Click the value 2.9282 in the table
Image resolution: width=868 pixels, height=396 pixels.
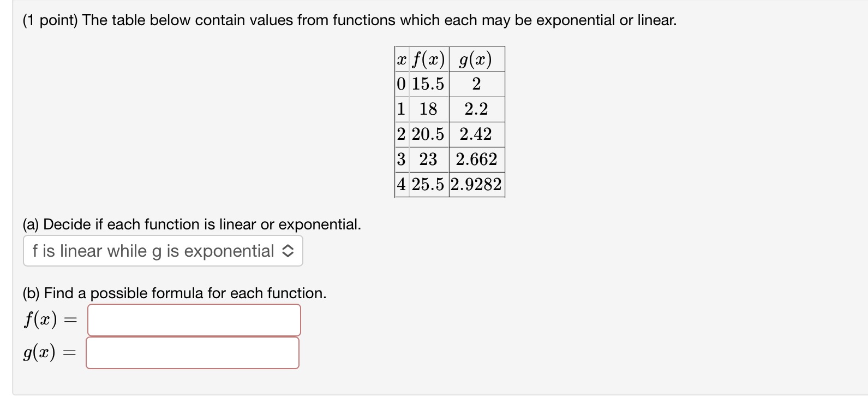click(x=477, y=185)
